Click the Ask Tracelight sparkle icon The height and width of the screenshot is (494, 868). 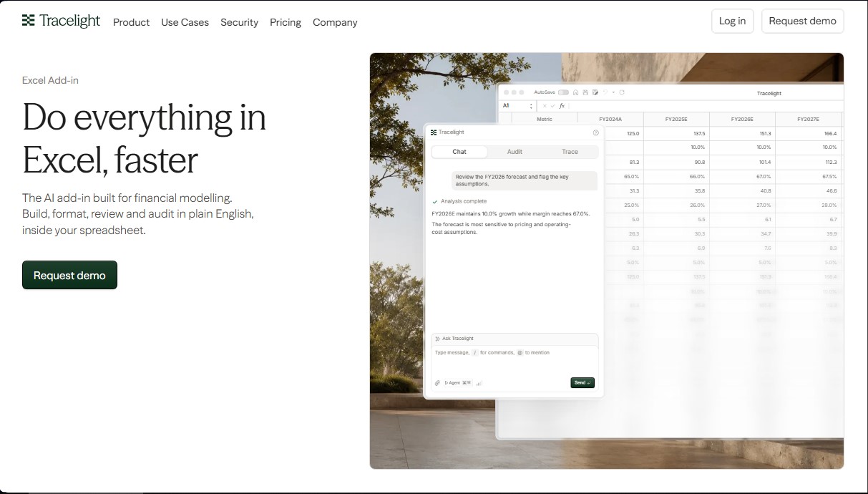437,339
